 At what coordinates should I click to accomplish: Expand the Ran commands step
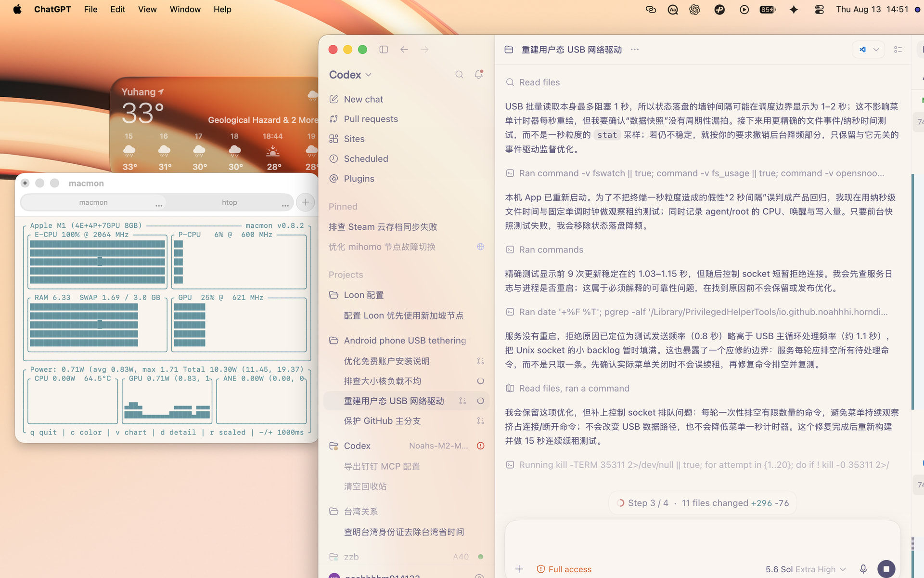tap(544, 250)
